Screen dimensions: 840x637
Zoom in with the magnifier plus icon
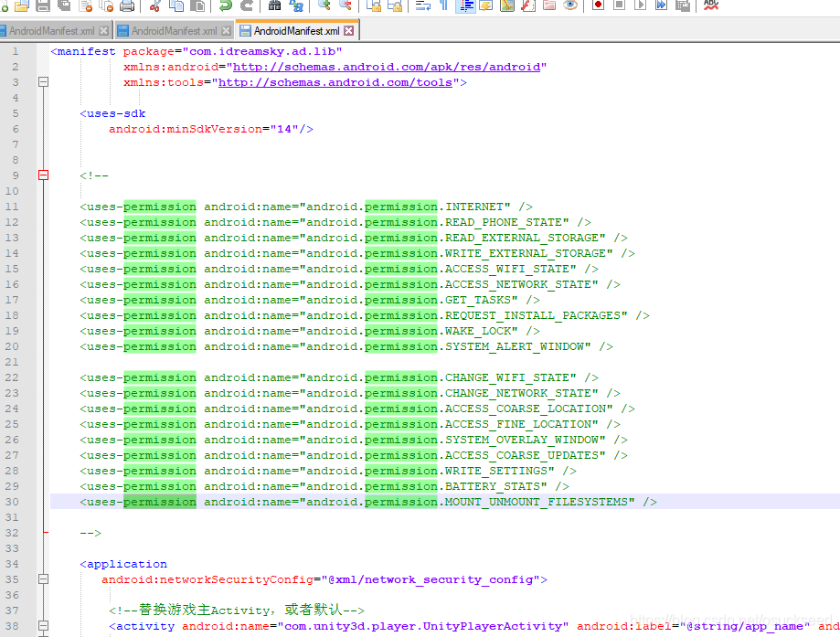324,5
